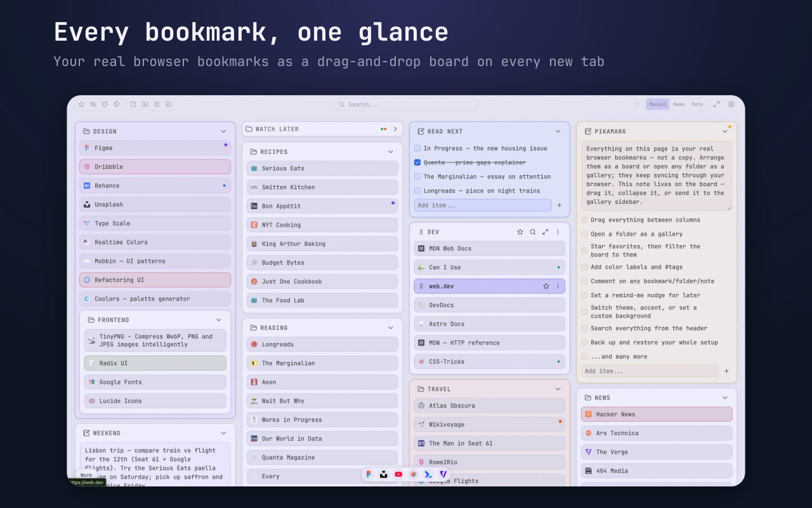Uncheck the Quanta prime gaps explainer item
This screenshot has width=812, height=508.
417,163
